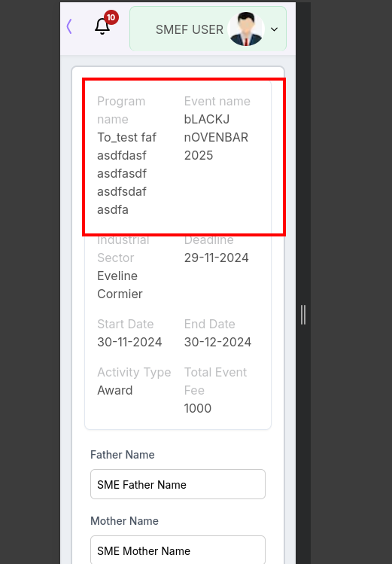Focus the Mother Name input field
This screenshot has height=564, width=392.
pyautogui.click(x=178, y=550)
